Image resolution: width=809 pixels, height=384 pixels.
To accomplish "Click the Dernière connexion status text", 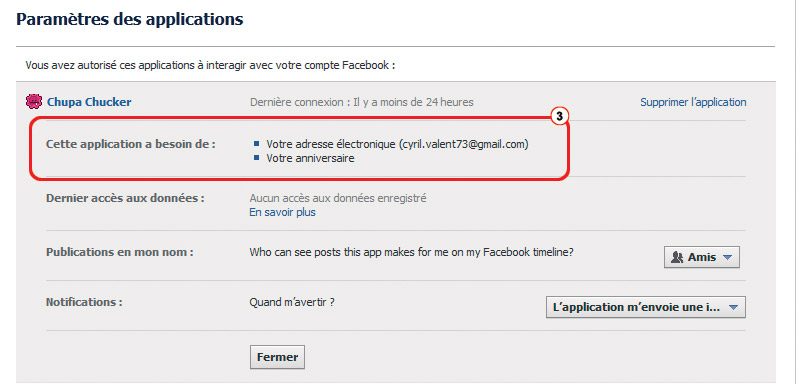I will pyautogui.click(x=362, y=102).
